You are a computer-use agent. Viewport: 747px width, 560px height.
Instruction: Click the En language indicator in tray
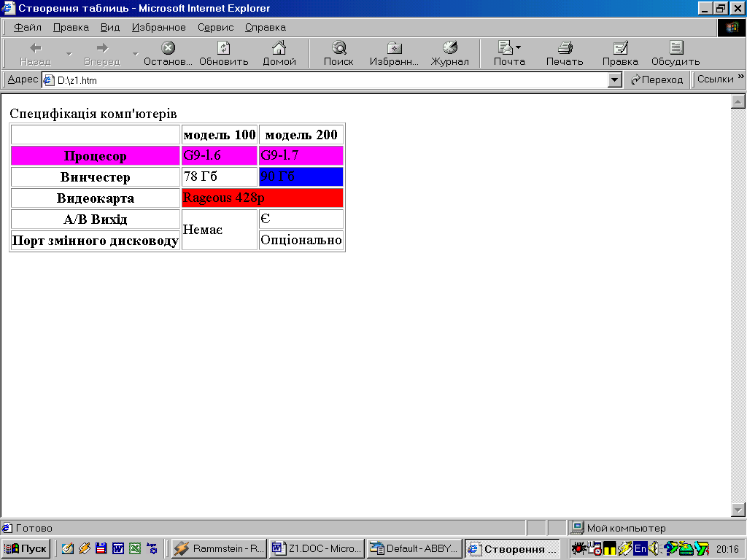click(640, 548)
